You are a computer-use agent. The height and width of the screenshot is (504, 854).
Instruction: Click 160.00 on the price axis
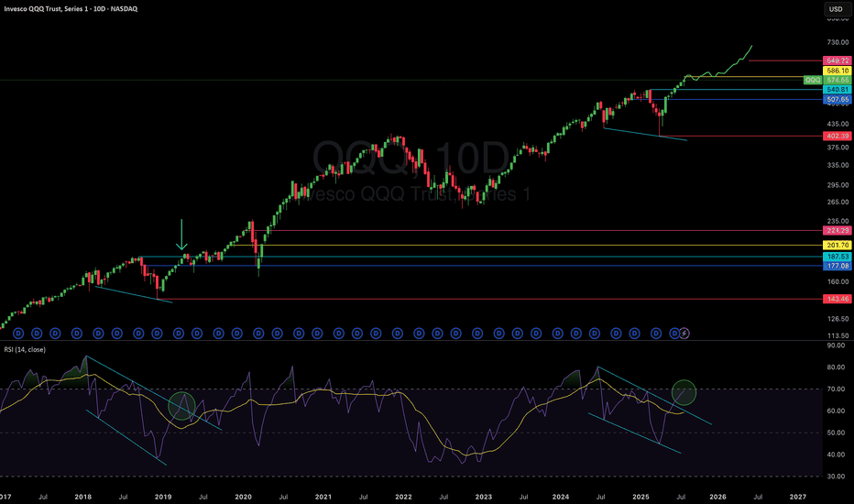(x=838, y=281)
